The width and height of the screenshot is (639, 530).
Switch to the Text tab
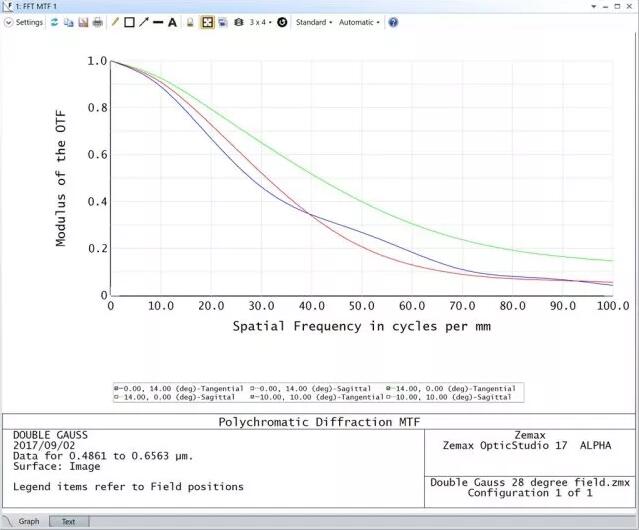click(x=68, y=521)
